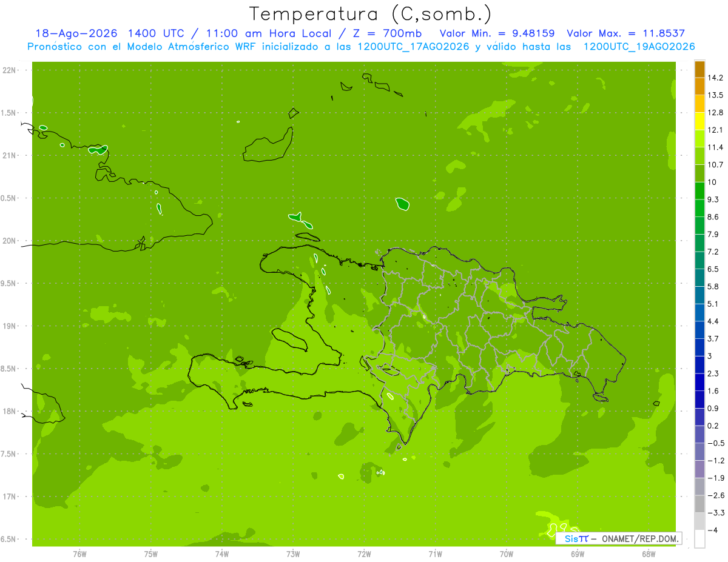Image resolution: width=728 pixels, height=562 pixels.
Task: Click the title 'Temperatura (C,somb.)'
Action: coord(371,13)
